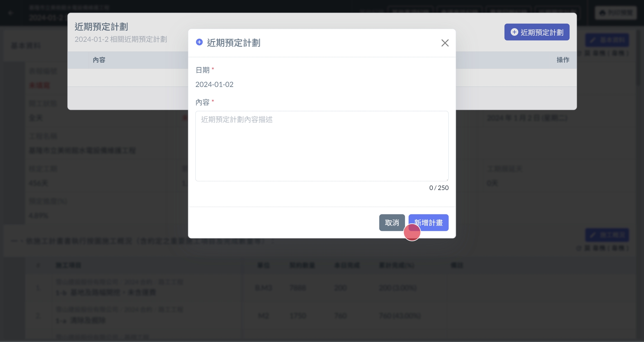Image resolution: width=644 pixels, height=342 pixels.
Task: Click the blurred 基本資料 tab on left
Action: [26, 46]
